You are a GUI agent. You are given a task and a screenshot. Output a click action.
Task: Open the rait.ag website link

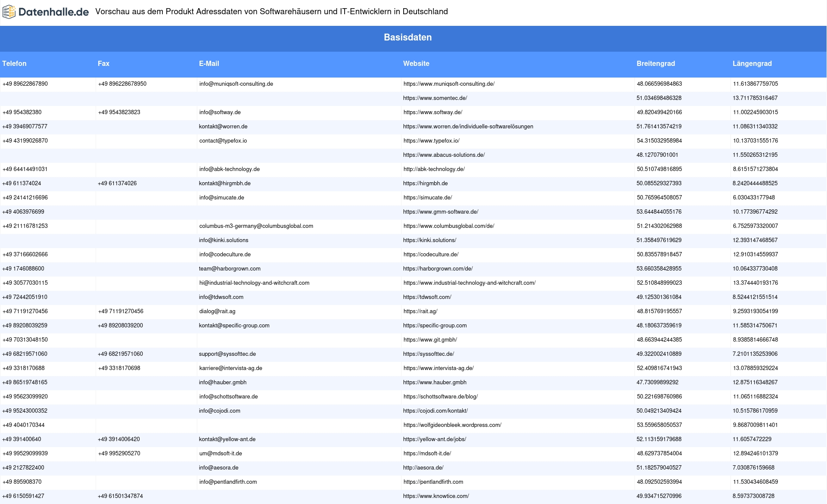pyautogui.click(x=420, y=311)
